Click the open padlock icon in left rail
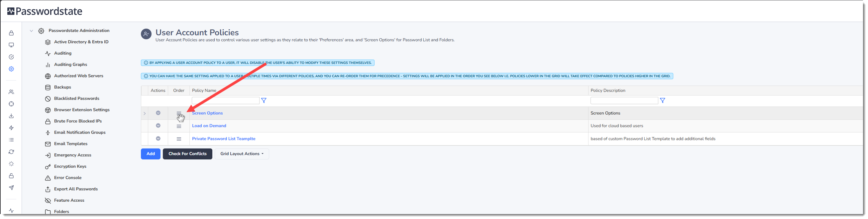Viewport: 868px width, 219px height. [x=11, y=176]
